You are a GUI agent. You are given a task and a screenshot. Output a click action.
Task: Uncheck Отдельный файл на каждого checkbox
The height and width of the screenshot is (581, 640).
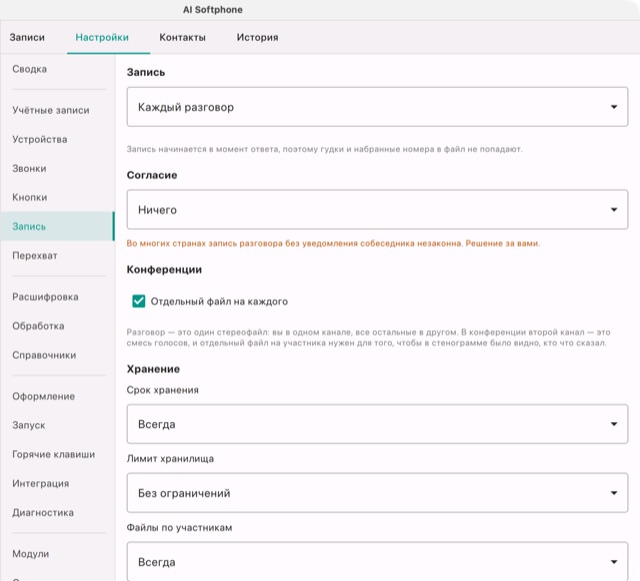coord(139,301)
